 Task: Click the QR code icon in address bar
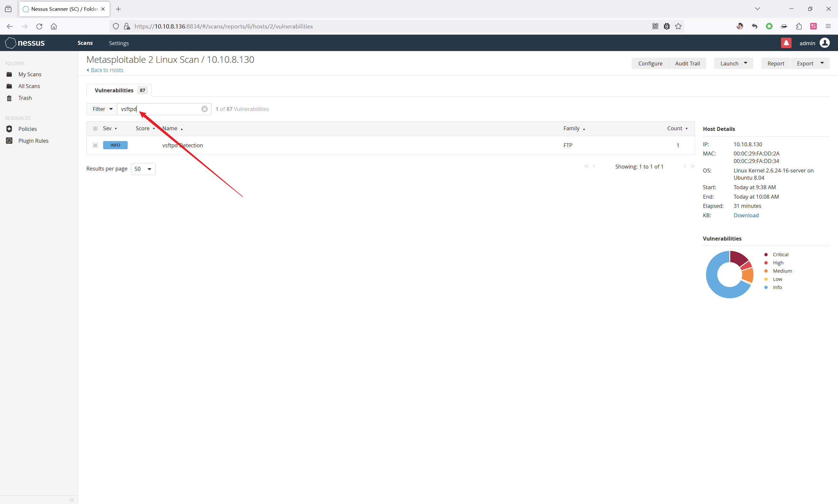click(x=655, y=27)
